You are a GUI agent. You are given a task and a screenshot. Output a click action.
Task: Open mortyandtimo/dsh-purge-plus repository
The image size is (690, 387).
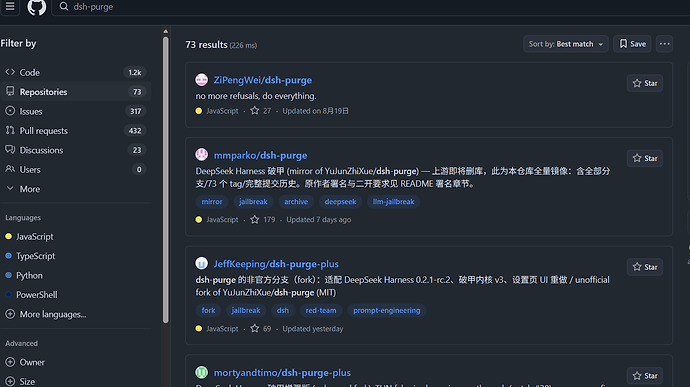[282, 373]
